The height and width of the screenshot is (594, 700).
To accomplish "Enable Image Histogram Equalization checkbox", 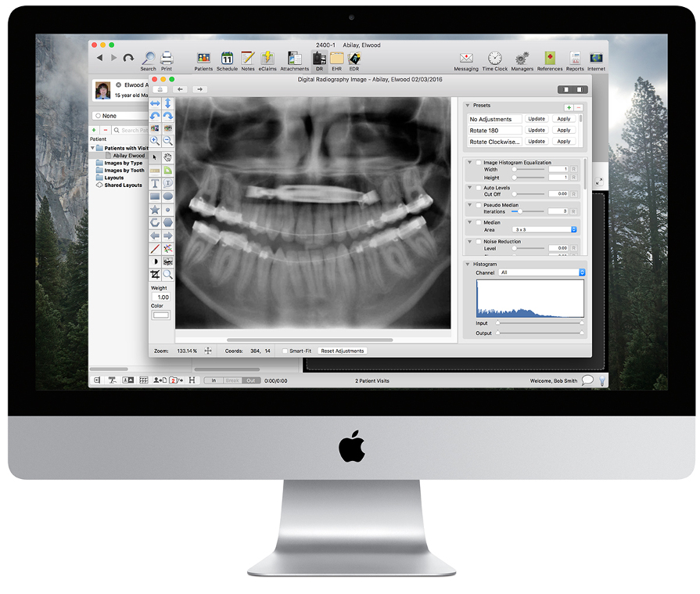I will (x=479, y=163).
